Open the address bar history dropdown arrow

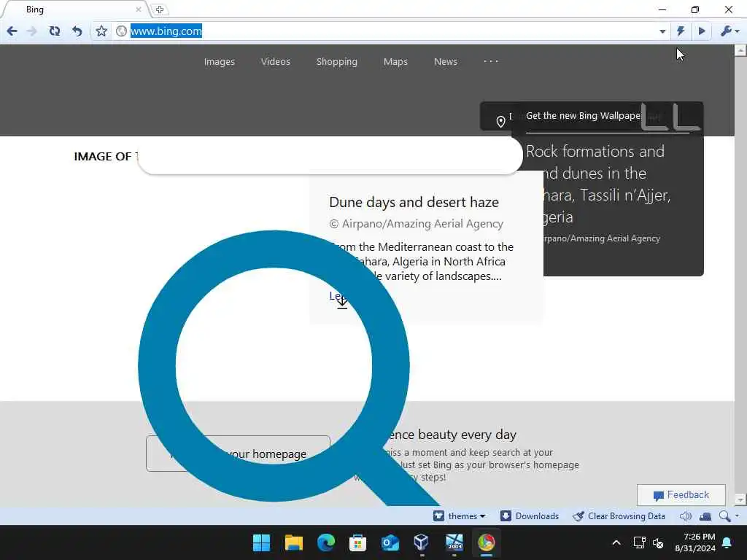tap(662, 31)
